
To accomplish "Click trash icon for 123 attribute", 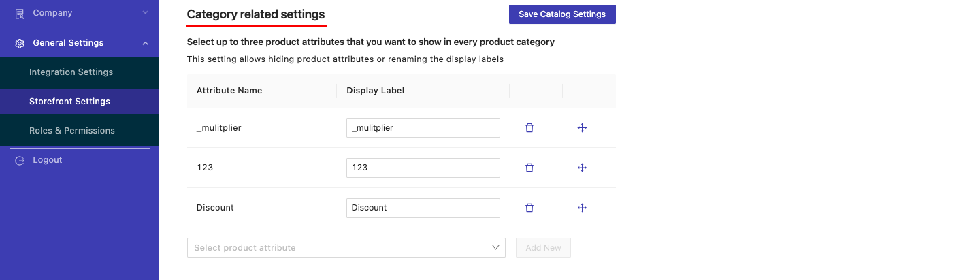I will tap(529, 168).
